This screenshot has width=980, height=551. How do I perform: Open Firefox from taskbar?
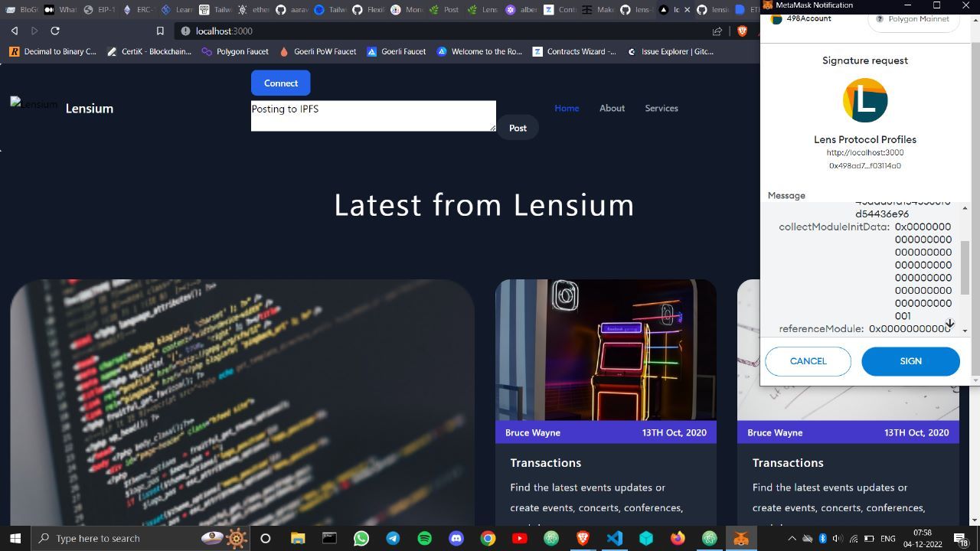pos(678,538)
